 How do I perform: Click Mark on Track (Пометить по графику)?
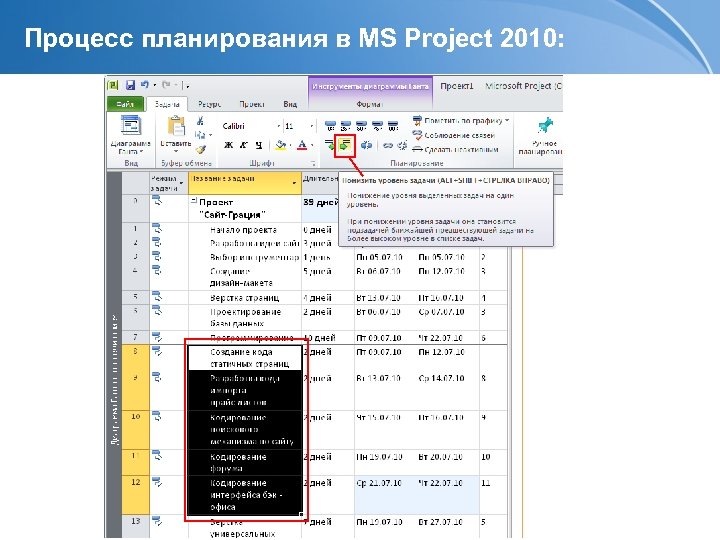click(x=457, y=121)
